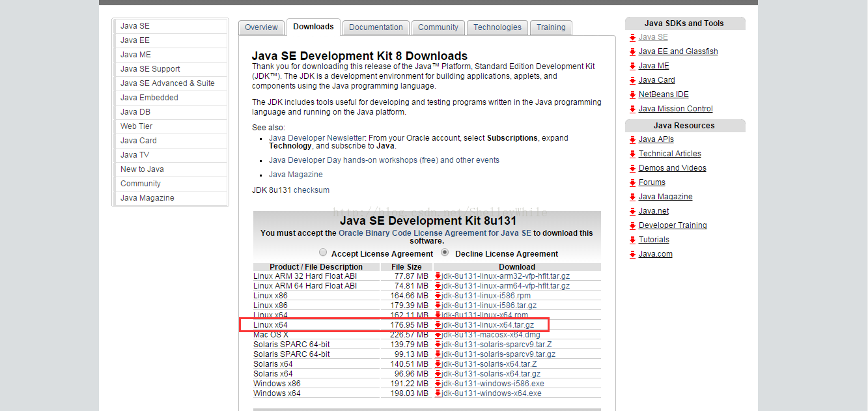Click red arrow icon beside Java Mission Control
Screen dimensions: 868x411
[x=632, y=109]
